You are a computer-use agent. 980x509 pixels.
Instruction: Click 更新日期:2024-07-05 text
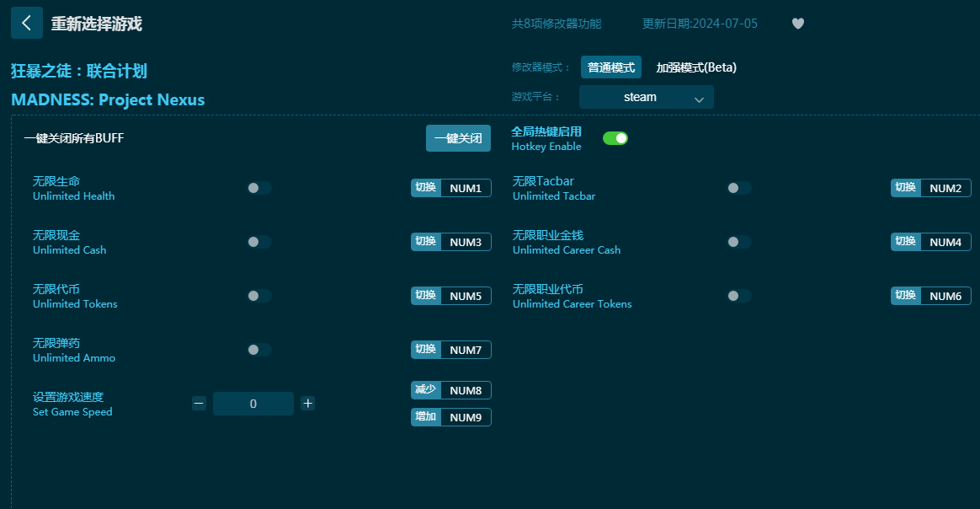(x=700, y=24)
